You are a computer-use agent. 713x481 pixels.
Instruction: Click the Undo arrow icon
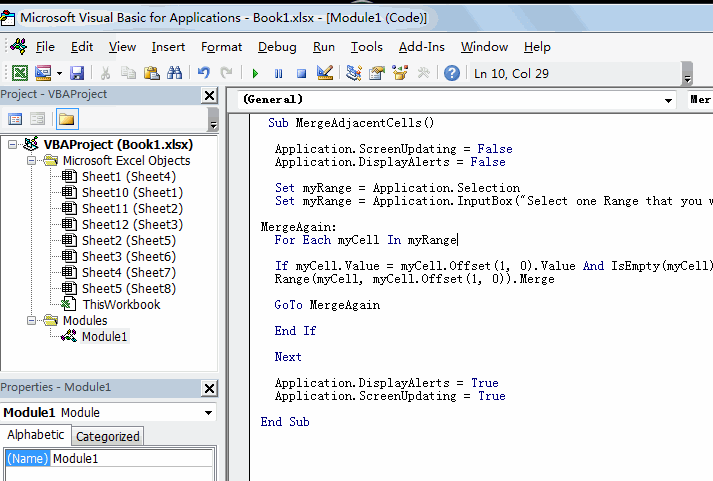(204, 73)
